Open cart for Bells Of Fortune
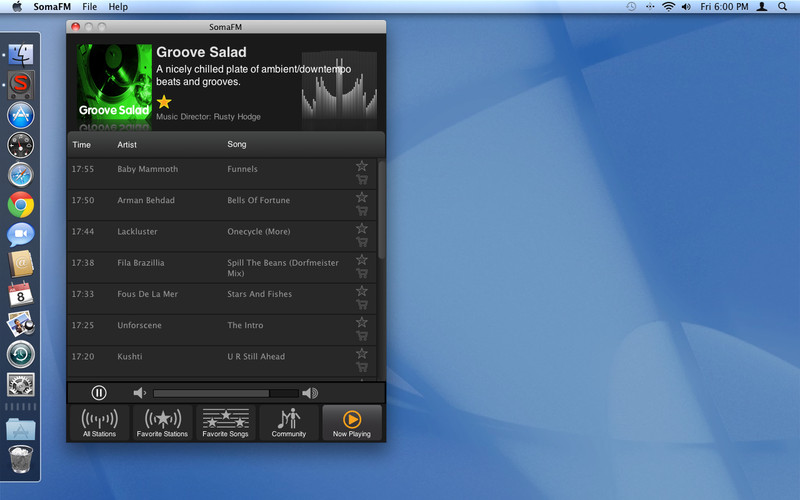Viewport: 800px width, 500px height. pos(362,211)
